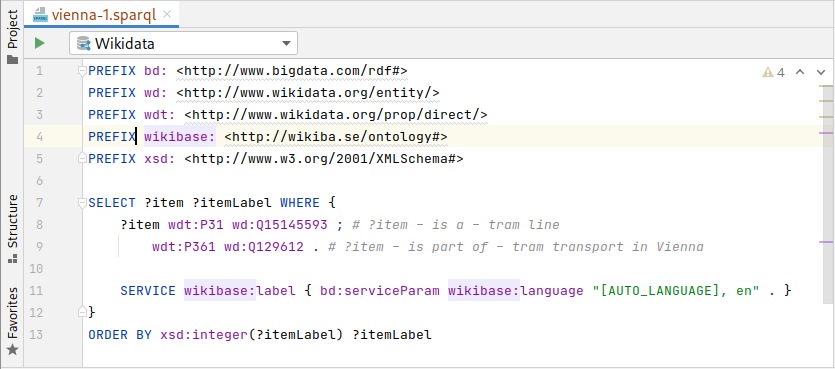Click the wikibase:label token on line 11
The width and height of the screenshot is (835, 369).
(x=240, y=291)
